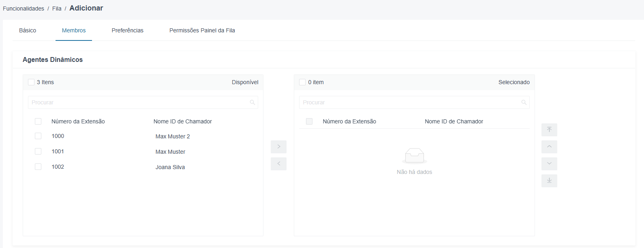Open the Membros tab
Screen dimensions: 644x248
(74, 30)
